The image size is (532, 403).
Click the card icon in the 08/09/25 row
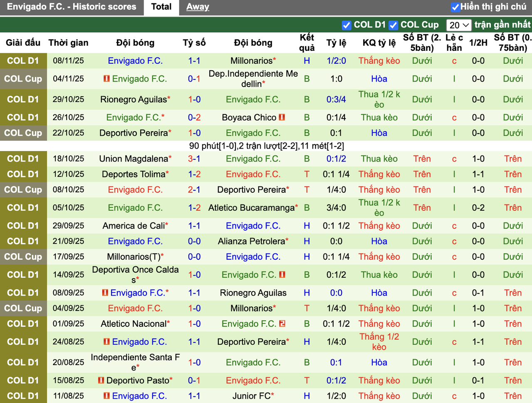coord(105,293)
